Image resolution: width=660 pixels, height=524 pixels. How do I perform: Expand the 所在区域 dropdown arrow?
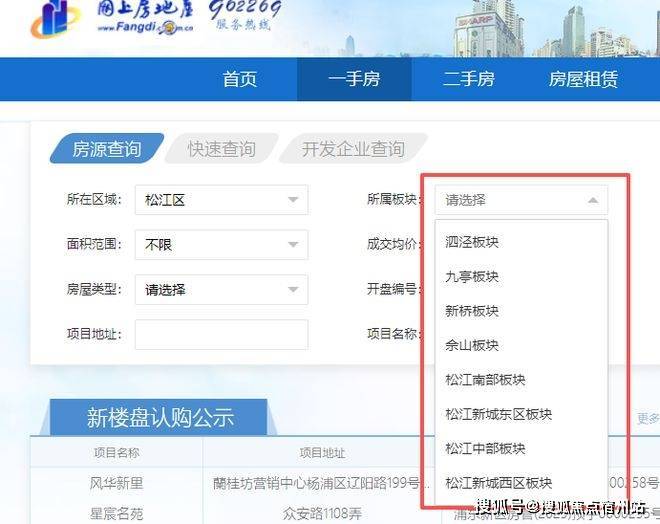pyautogui.click(x=293, y=200)
